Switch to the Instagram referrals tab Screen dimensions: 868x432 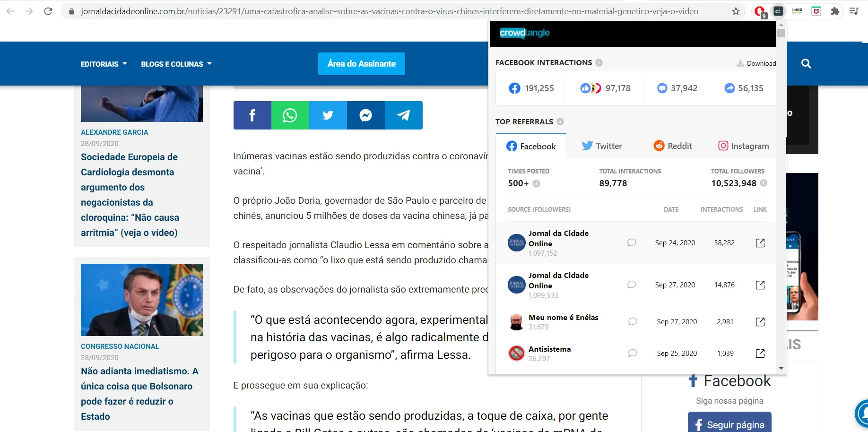click(x=744, y=146)
